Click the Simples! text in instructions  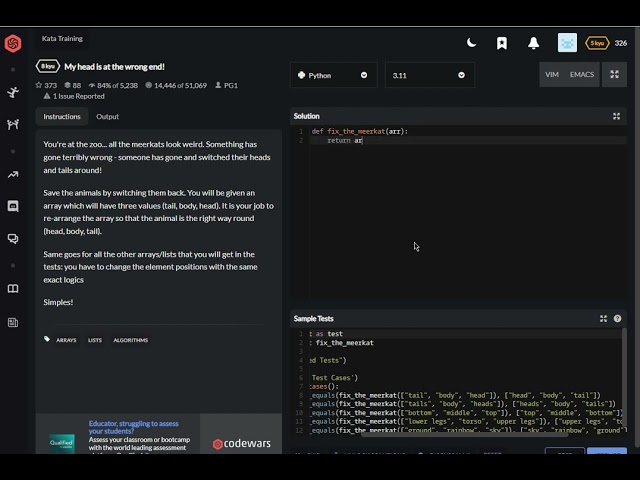(58, 302)
